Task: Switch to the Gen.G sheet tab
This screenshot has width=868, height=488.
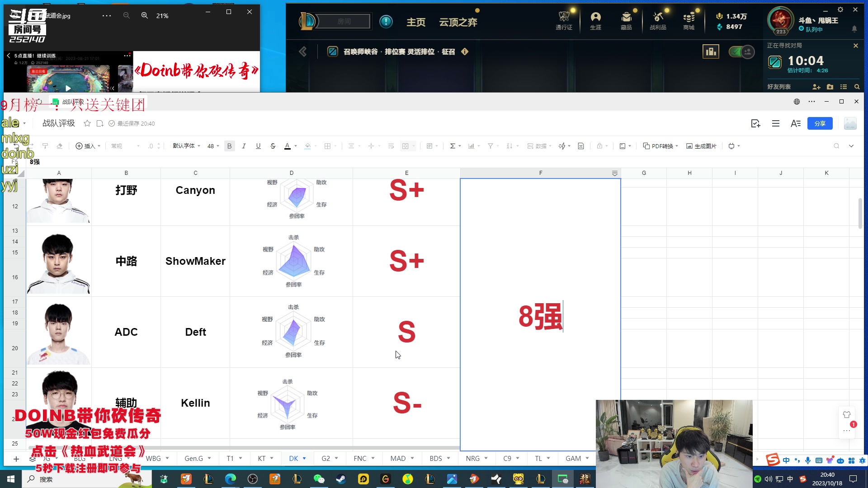Action: coord(193,458)
